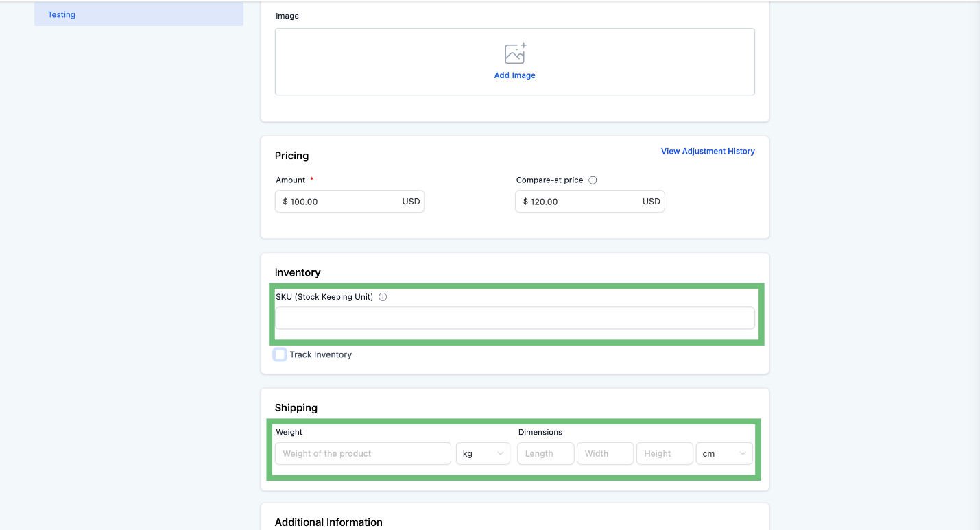Click the Pricing section heading
The height and width of the screenshot is (530, 980).
point(292,156)
